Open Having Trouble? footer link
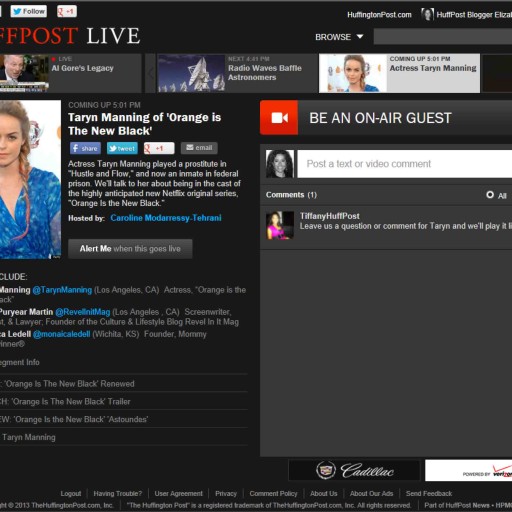The width and height of the screenshot is (512, 512). 118,493
